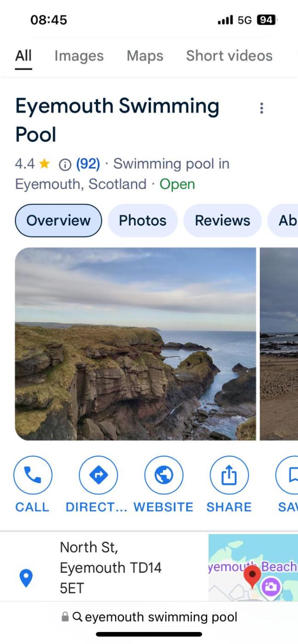
Task: Open the Short videos tab
Action: 229,56
